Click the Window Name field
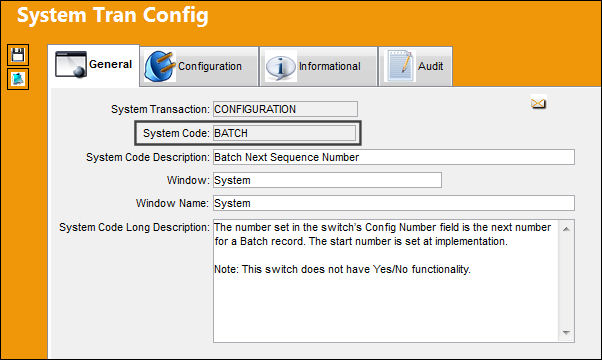Screen dimensions: 602x360 click(394, 203)
